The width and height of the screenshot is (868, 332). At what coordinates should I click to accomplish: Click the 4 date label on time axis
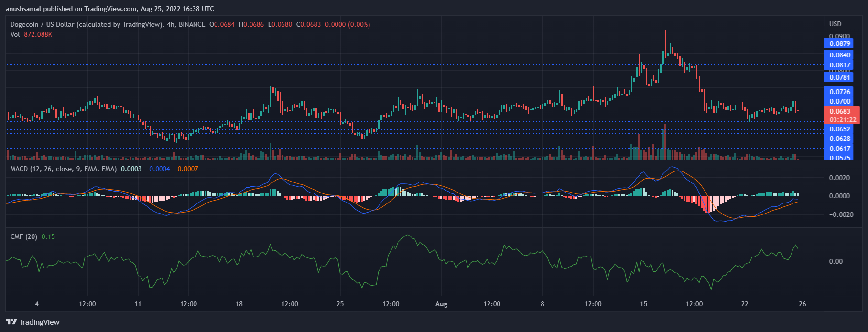point(37,304)
